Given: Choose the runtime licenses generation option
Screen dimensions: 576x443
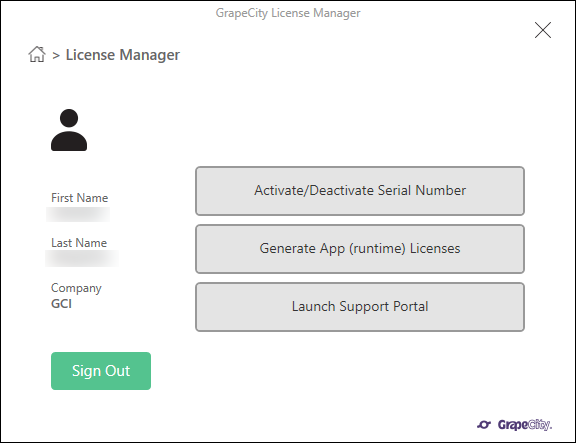Looking at the screenshot, I should 360,249.
